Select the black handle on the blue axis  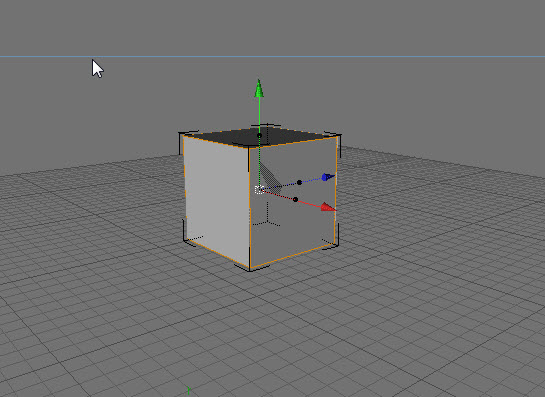(299, 182)
